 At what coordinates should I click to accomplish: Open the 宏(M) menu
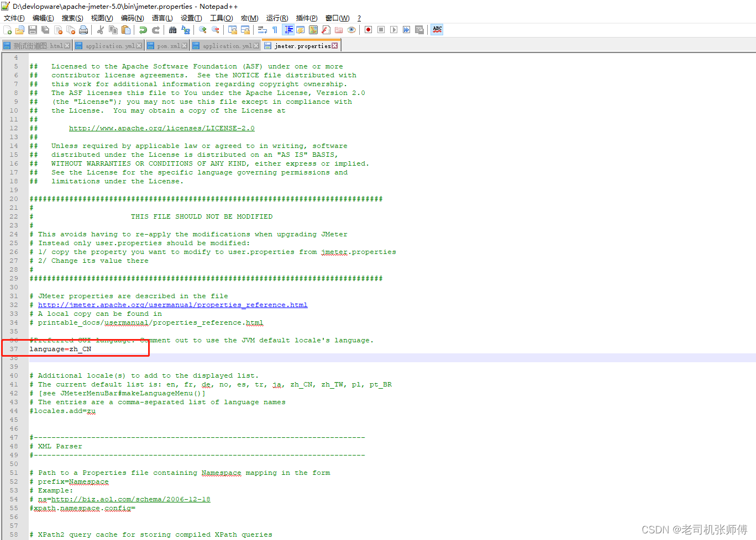250,18
